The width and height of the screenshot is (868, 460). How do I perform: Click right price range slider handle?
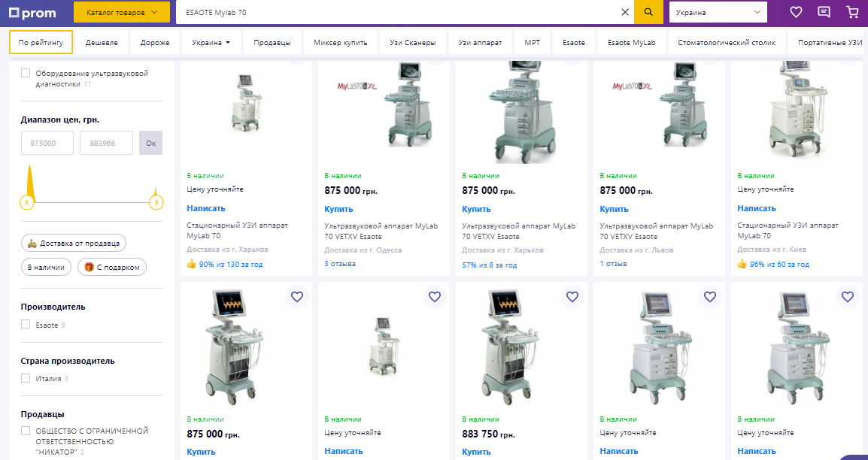[x=156, y=202]
